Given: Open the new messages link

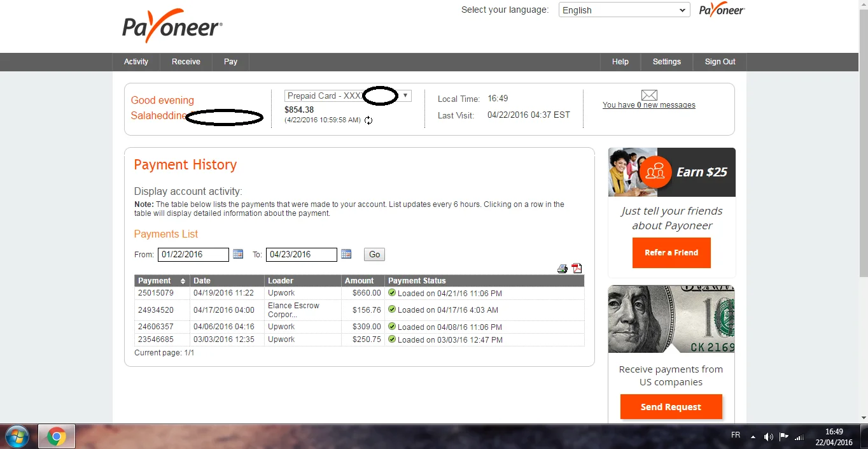Looking at the screenshot, I should pyautogui.click(x=648, y=105).
